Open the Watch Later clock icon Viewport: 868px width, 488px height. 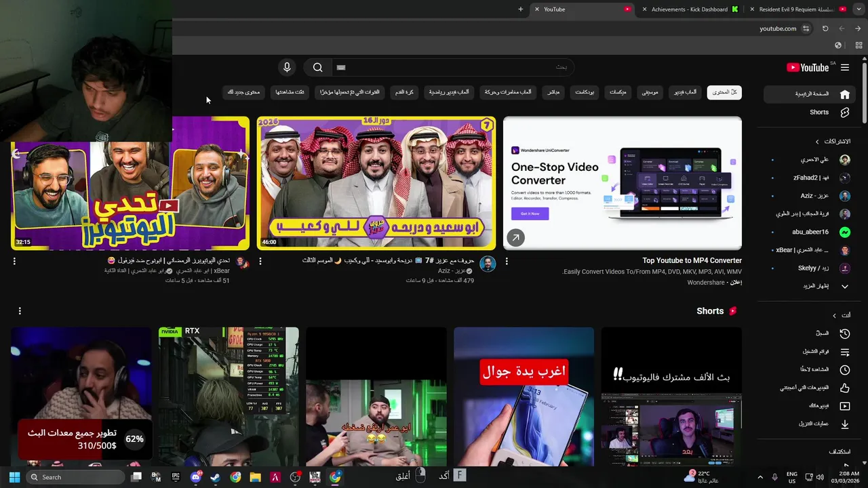tap(844, 369)
